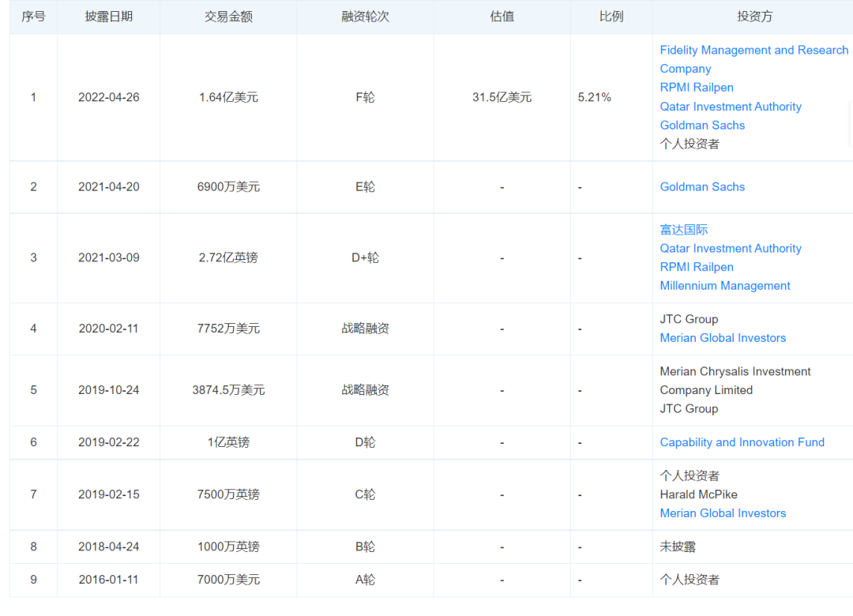Open Goldman Sachs link in F轮 row
Image resolution: width=853 pixels, height=616 pixels.
click(x=702, y=125)
